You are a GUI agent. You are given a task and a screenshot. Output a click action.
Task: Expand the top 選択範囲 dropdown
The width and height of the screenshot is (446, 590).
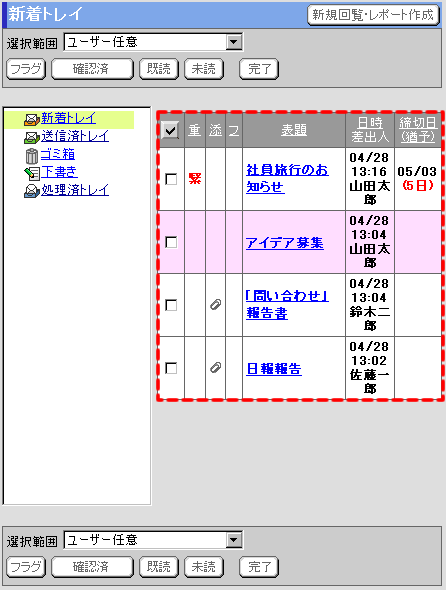234,42
